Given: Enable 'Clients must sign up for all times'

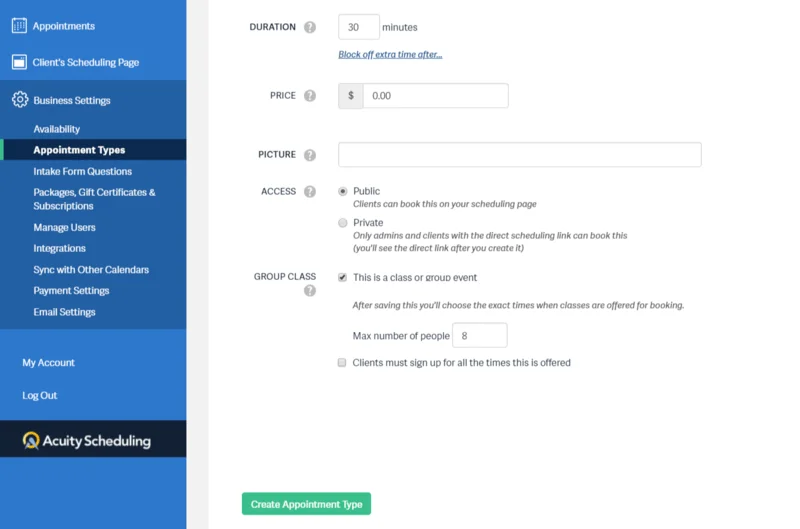Looking at the screenshot, I should 343,363.
